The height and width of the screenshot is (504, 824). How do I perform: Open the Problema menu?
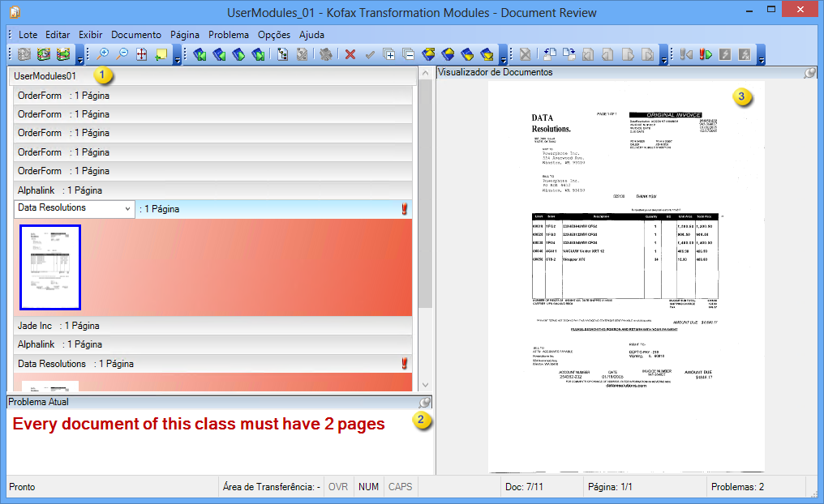coord(228,35)
